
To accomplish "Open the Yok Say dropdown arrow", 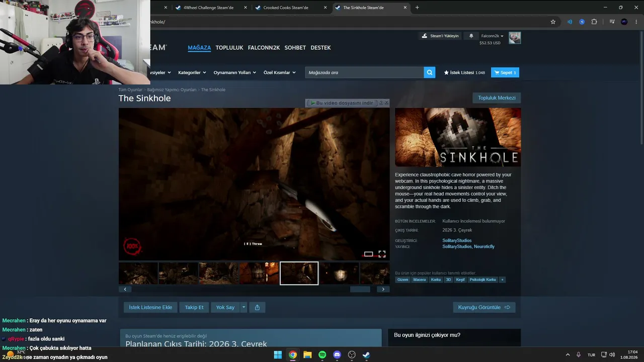I will (x=244, y=307).
